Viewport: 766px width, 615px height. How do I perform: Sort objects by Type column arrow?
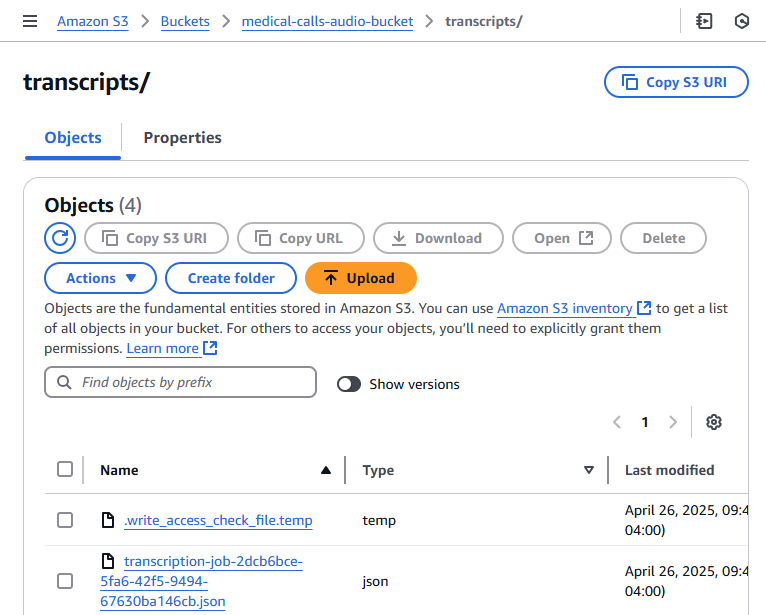[x=589, y=470]
